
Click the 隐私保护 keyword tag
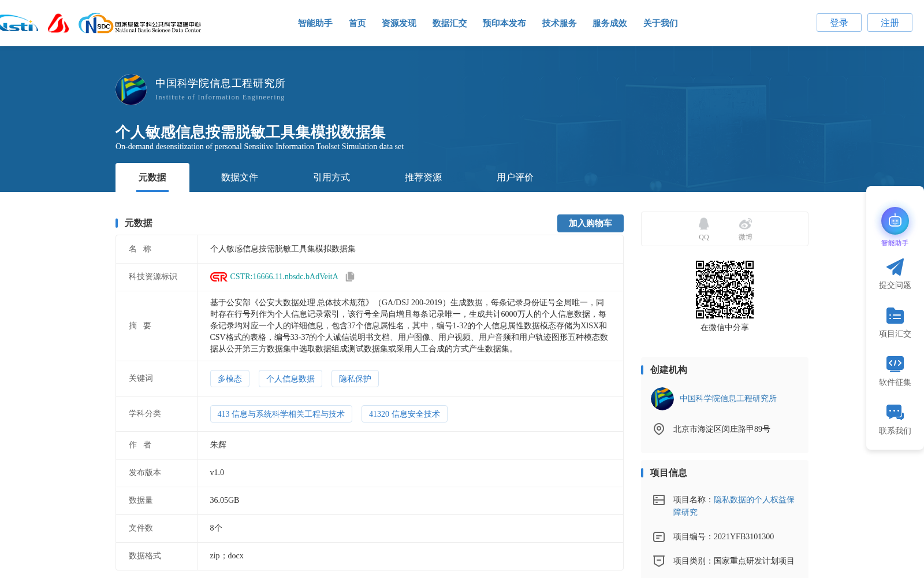click(x=355, y=379)
